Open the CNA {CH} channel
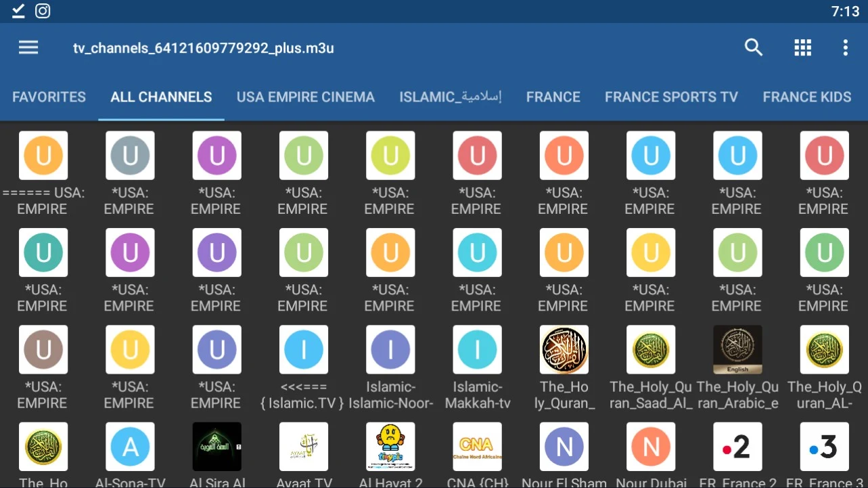Image resolution: width=868 pixels, height=488 pixels. coord(477,455)
